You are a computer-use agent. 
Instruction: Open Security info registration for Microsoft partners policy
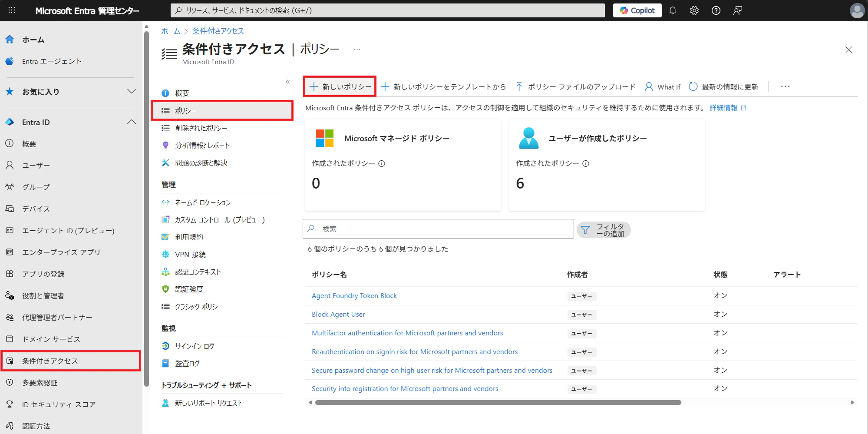[x=405, y=389]
